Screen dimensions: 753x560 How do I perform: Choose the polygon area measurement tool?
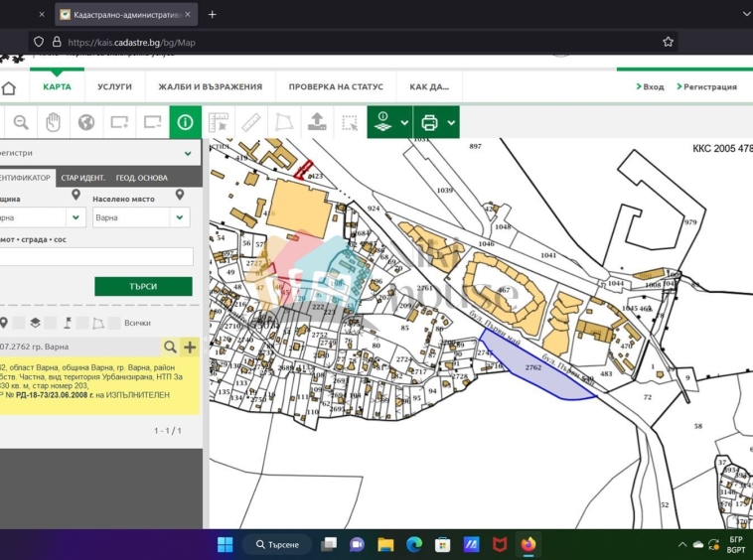point(284,122)
